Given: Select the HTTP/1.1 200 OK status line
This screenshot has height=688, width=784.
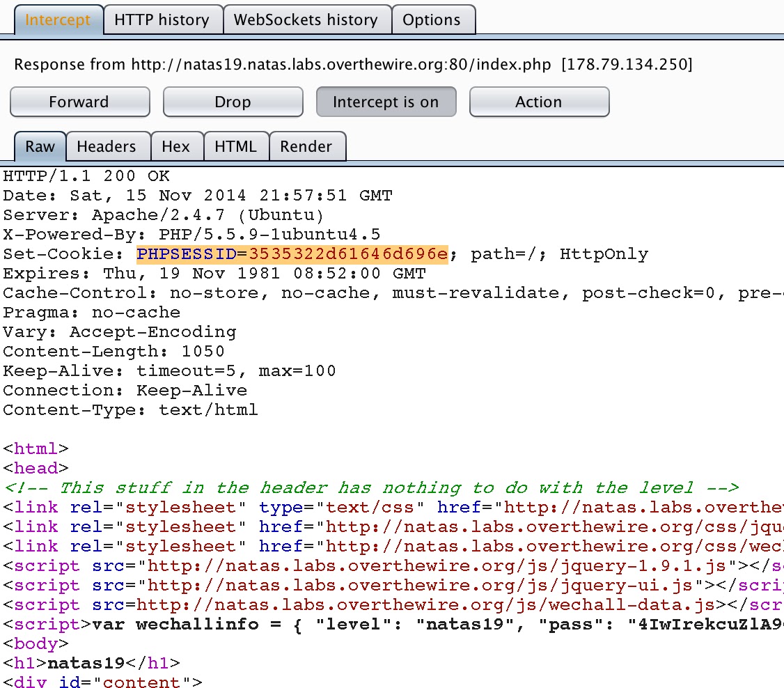Looking at the screenshot, I should tap(84, 175).
